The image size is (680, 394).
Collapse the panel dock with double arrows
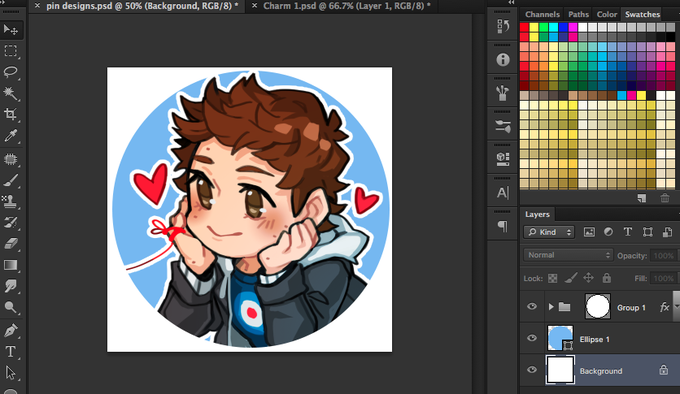511,3
